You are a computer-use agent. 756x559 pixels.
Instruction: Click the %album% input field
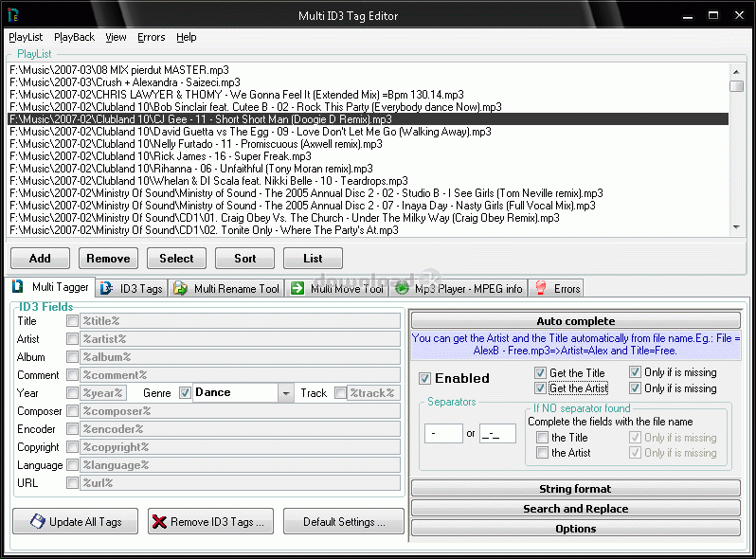point(240,357)
